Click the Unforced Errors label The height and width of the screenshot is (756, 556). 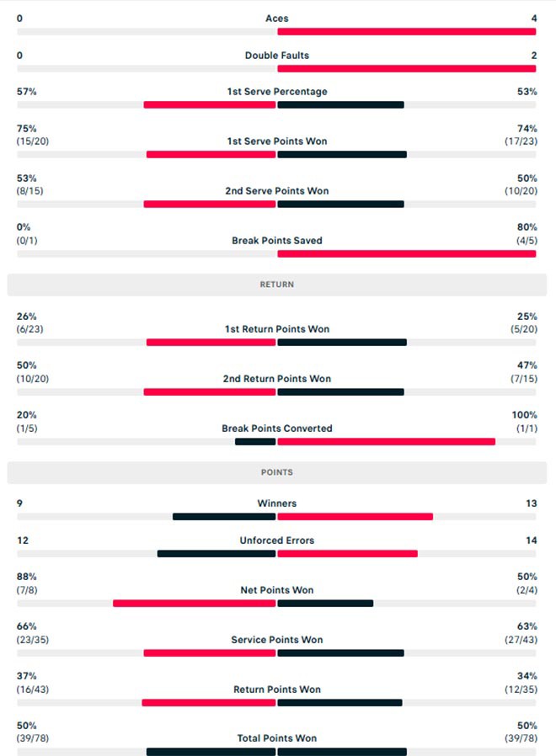point(277,540)
